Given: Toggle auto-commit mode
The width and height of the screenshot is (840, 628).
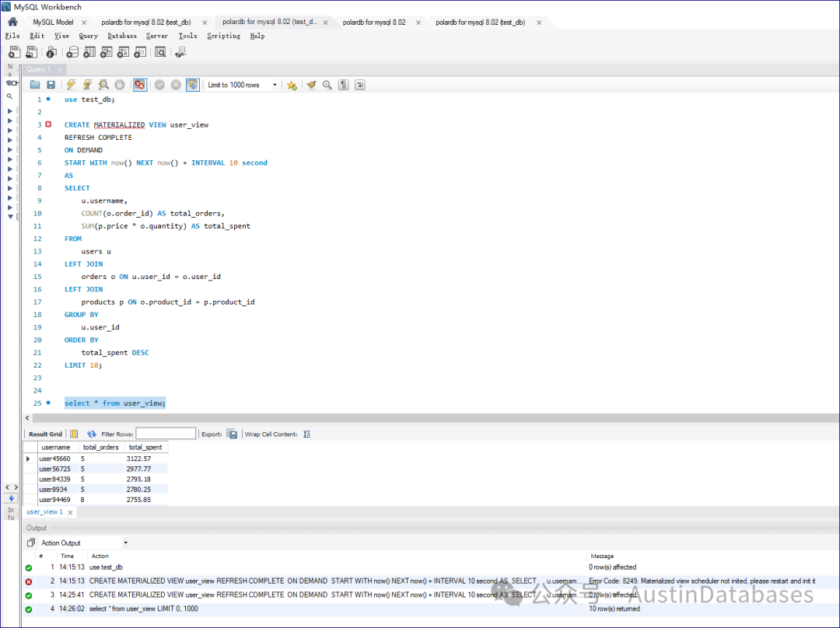Looking at the screenshot, I should [x=193, y=85].
